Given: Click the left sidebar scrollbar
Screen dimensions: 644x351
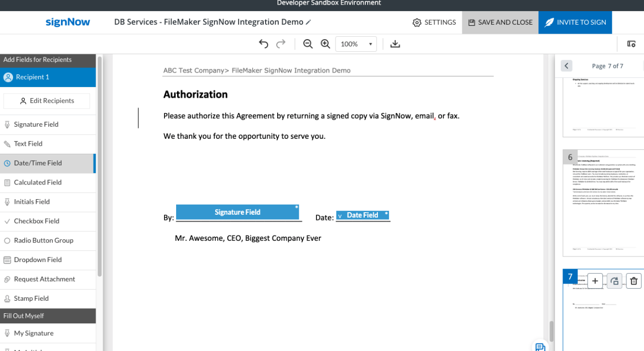Looking at the screenshot, I should (x=100, y=166).
